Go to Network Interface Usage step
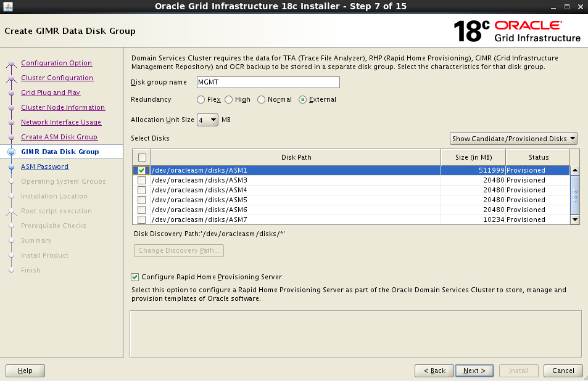 coord(61,122)
